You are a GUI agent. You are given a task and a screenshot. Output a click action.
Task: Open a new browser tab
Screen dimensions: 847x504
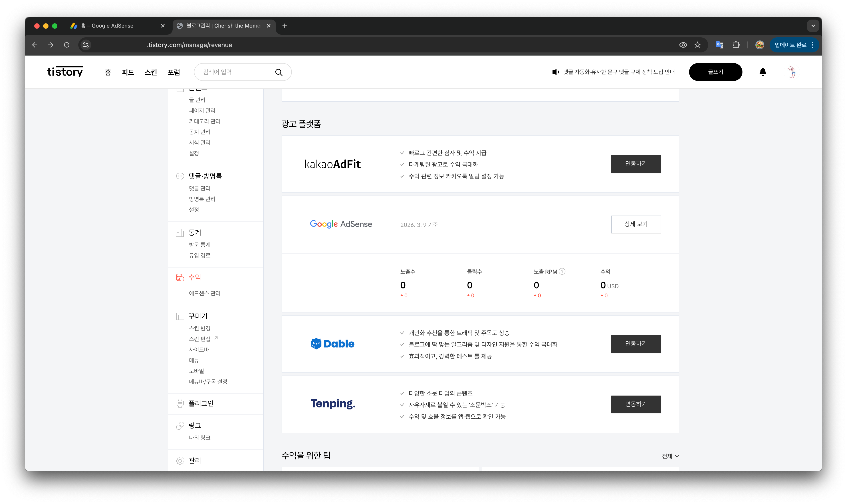point(285,26)
